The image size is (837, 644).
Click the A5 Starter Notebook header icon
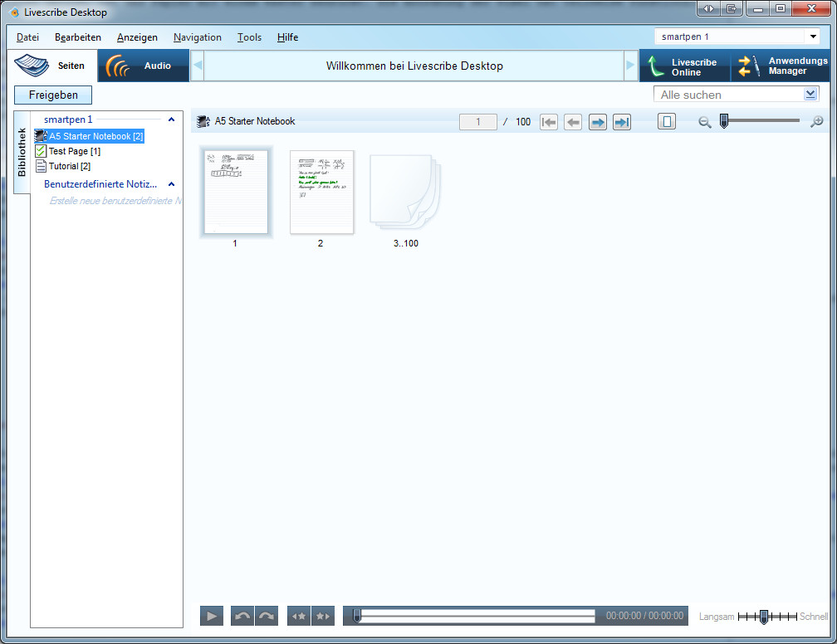pyautogui.click(x=203, y=122)
